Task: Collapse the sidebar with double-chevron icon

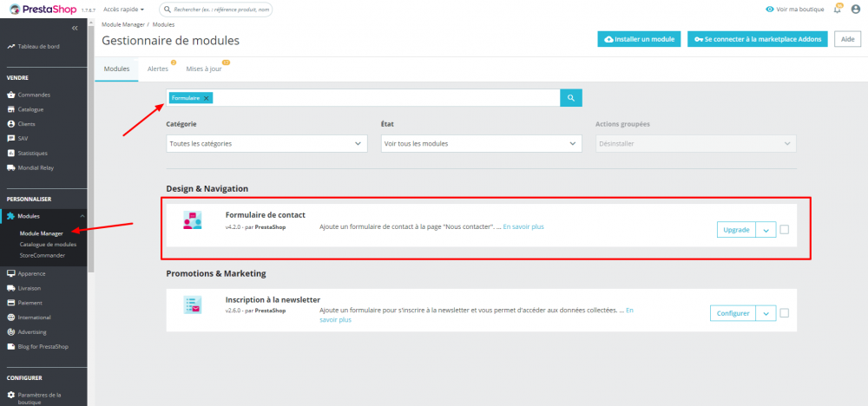Action: 75,28
